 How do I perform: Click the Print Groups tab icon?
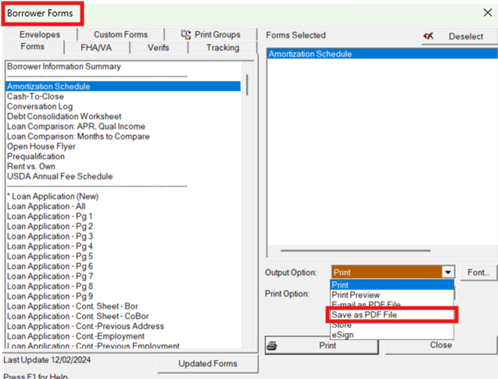tap(186, 34)
